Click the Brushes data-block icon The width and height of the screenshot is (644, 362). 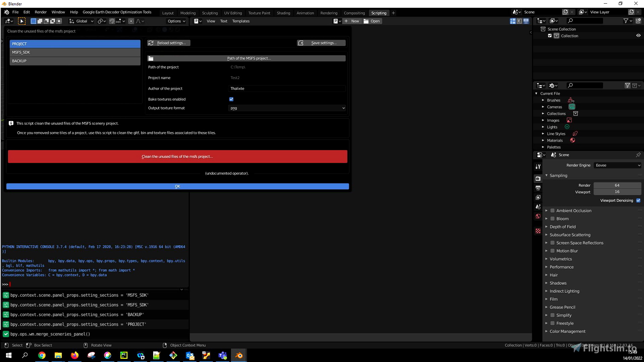(x=570, y=100)
